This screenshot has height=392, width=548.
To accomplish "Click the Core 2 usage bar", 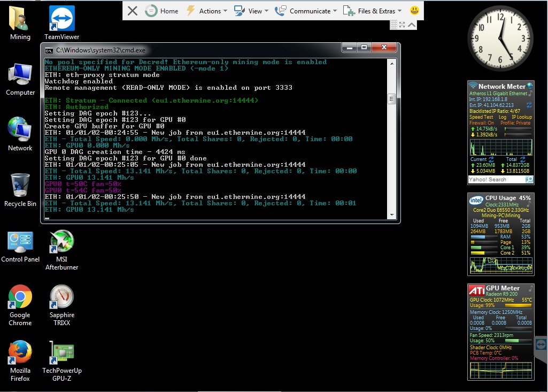I will pyautogui.click(x=484, y=253).
